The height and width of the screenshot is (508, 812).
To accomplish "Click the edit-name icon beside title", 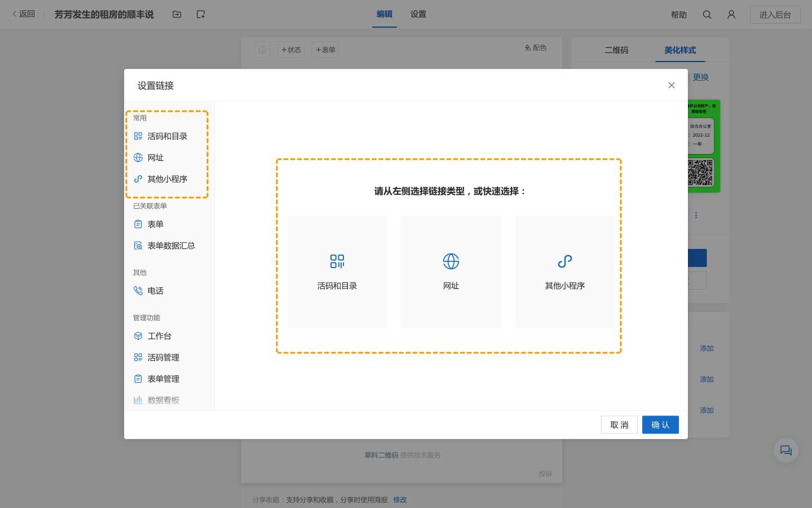I will 201,14.
